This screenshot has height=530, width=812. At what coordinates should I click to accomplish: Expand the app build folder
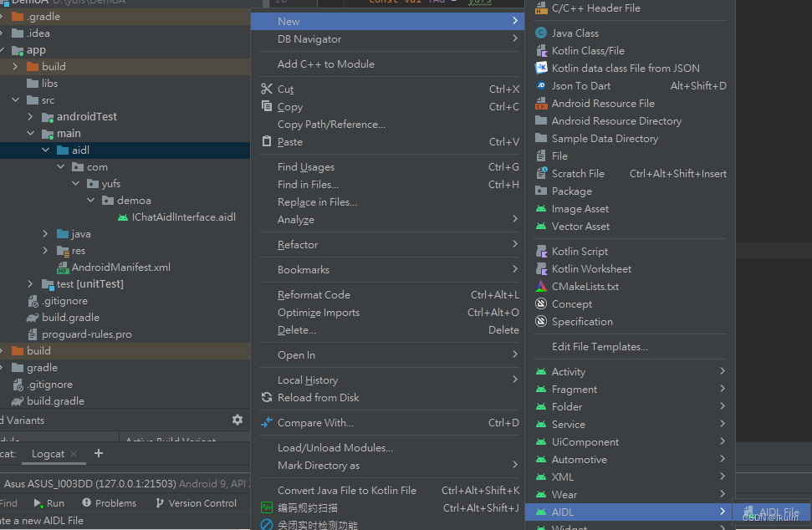pyautogui.click(x=16, y=66)
